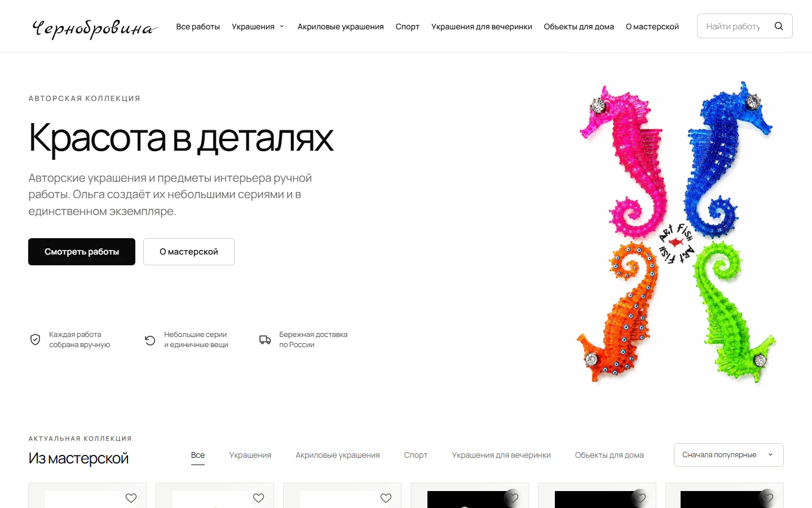The image size is (812, 508).
Task: Open 'Все работы' in top navigation
Action: 198,27
